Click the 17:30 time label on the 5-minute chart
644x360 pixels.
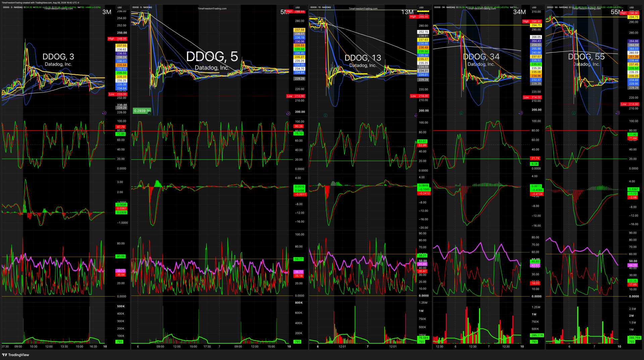[207, 347]
